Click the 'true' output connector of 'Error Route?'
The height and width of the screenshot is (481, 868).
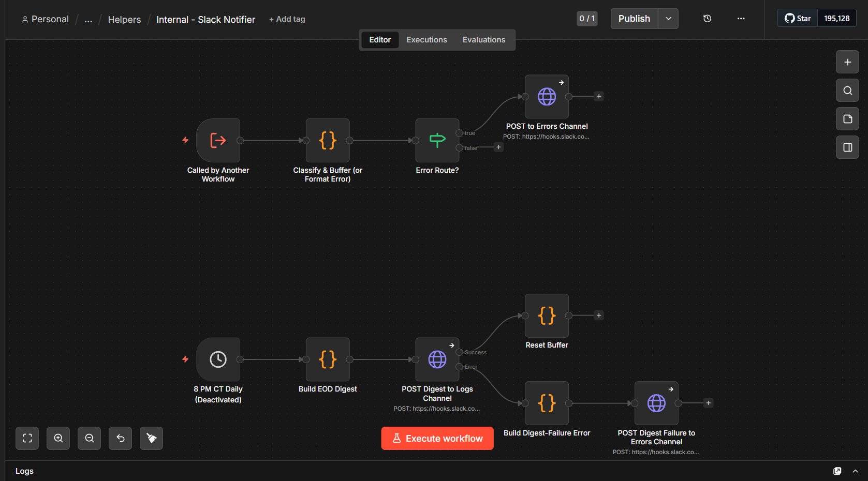tap(459, 133)
